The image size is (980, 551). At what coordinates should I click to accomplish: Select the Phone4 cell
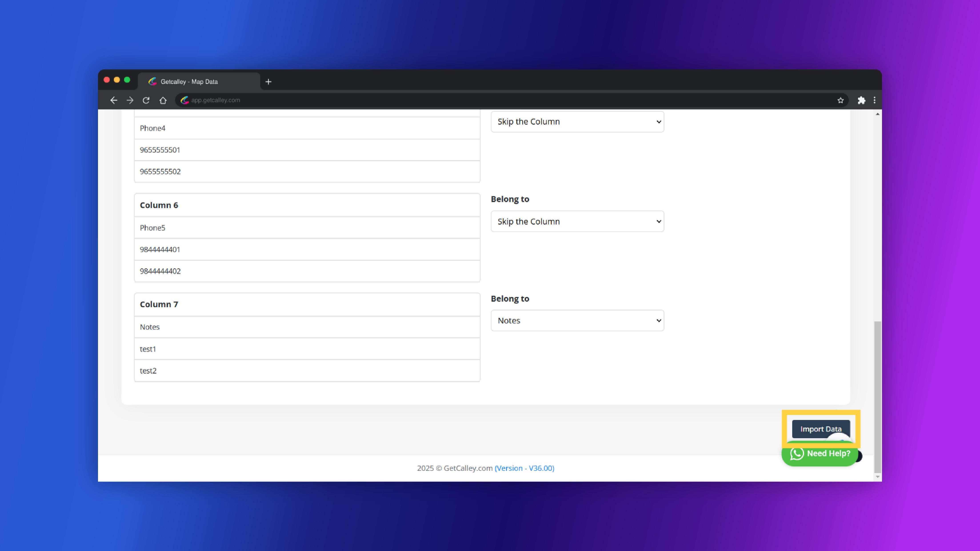tap(307, 128)
